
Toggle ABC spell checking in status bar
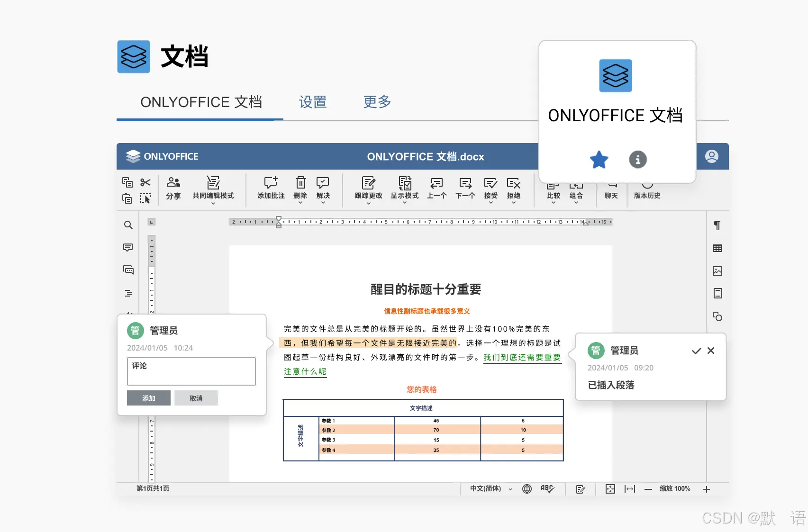(547, 489)
